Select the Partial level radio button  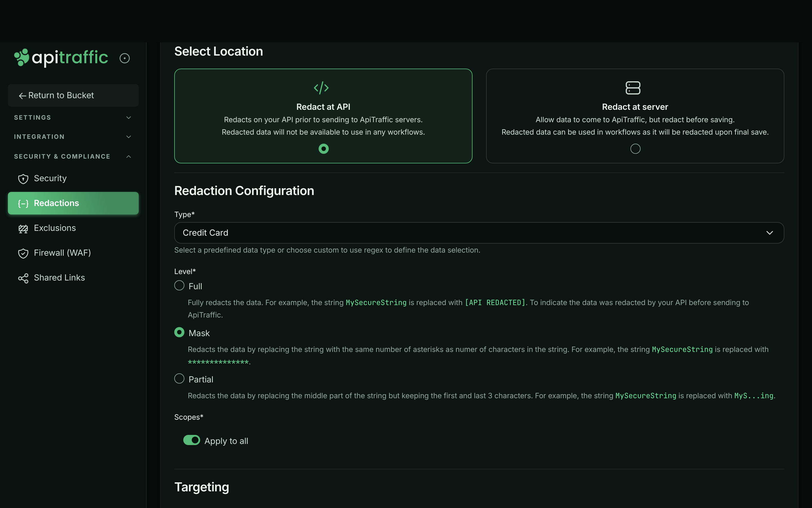pos(179,379)
